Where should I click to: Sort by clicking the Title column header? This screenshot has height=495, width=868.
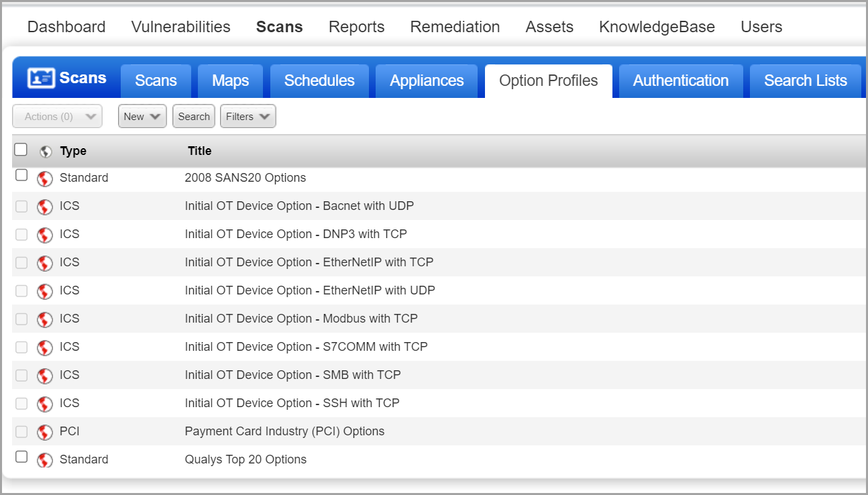tap(199, 151)
